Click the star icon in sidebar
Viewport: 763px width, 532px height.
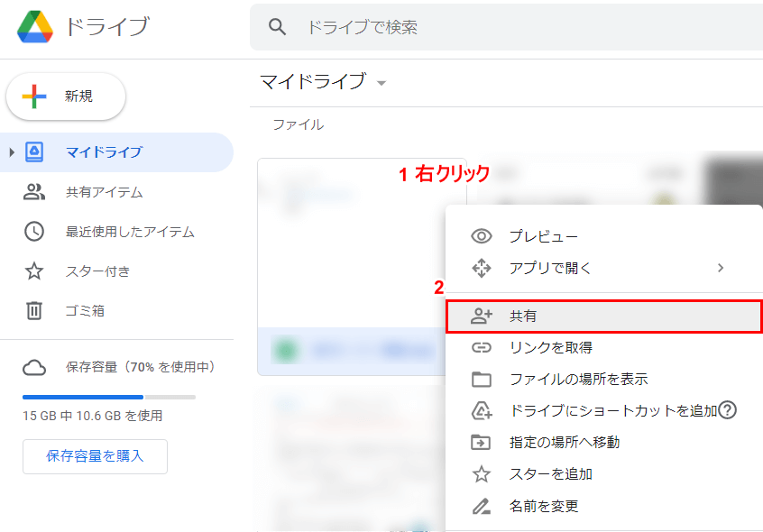click(34, 271)
